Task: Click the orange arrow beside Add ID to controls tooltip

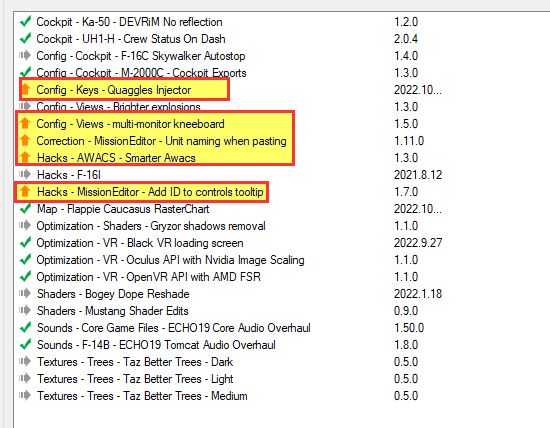Action: point(25,191)
